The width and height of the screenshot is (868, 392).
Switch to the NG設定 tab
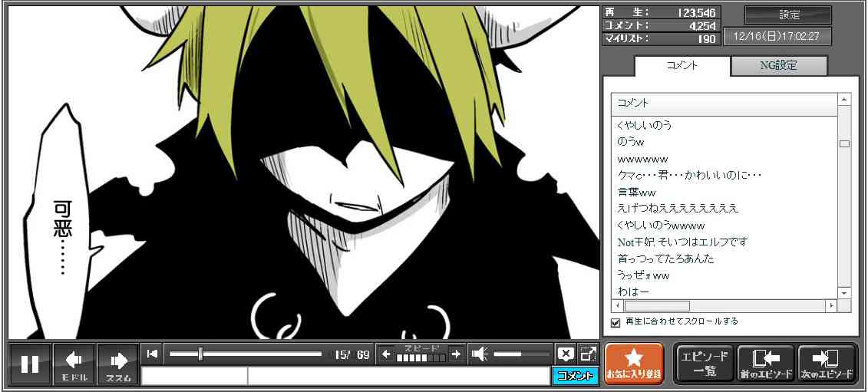point(778,66)
